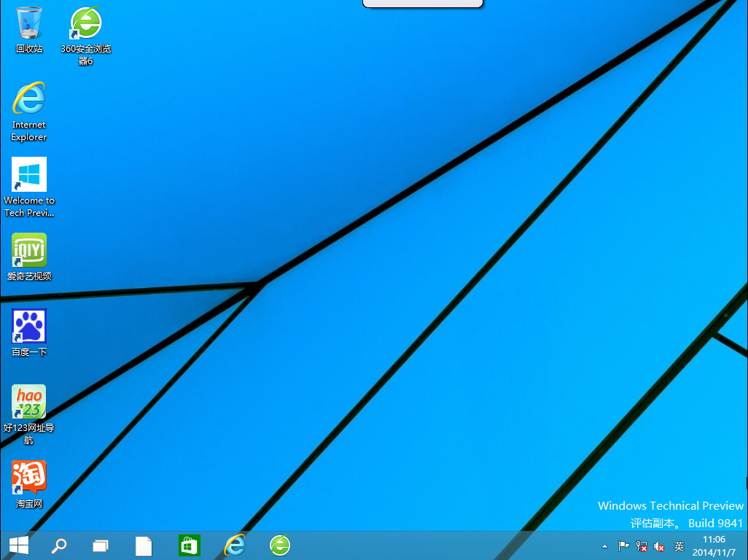Click the clock to open the calendar
The image size is (748, 560).
tap(713, 545)
